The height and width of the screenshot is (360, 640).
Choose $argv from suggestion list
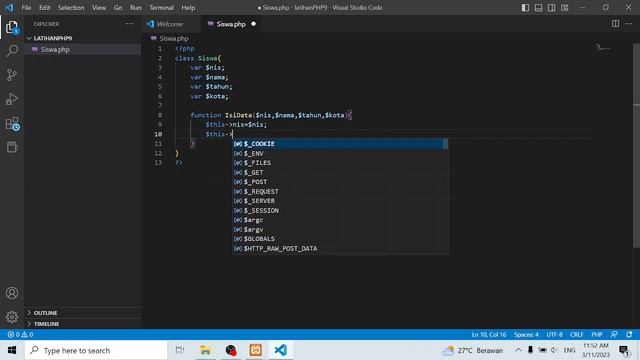pyautogui.click(x=340, y=229)
